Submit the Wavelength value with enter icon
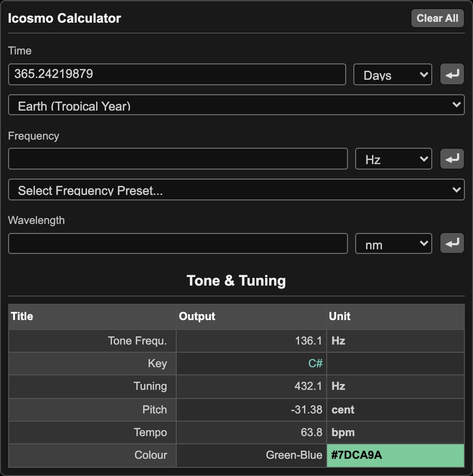Image resolution: width=473 pixels, height=476 pixels. coord(452,243)
